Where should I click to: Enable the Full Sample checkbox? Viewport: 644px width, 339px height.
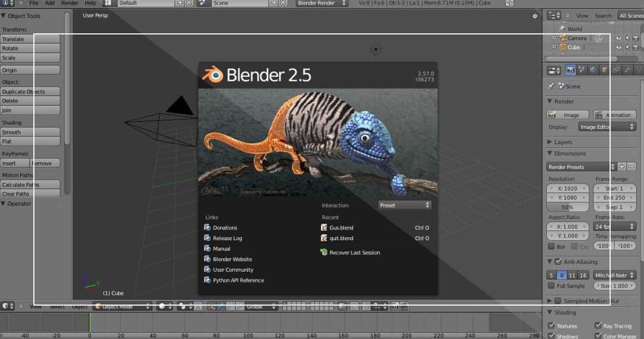click(x=551, y=286)
